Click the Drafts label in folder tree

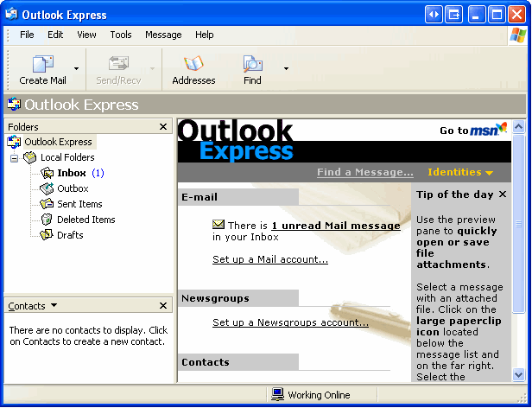point(70,235)
